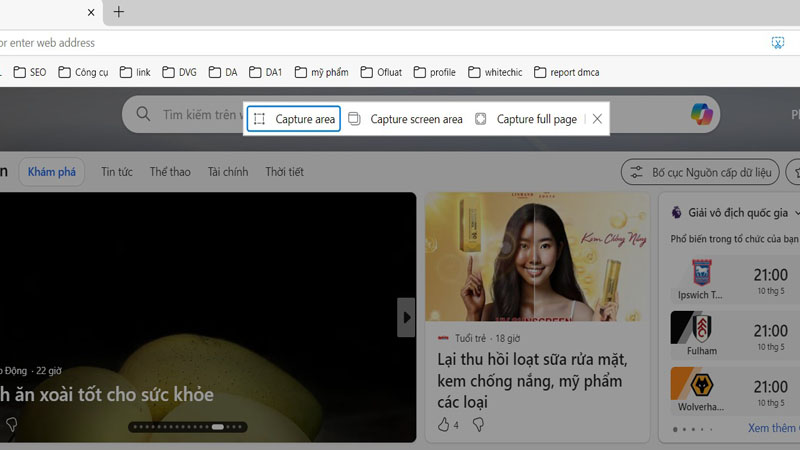Select the Capture area option
Screen dimensions: 800x450
pos(294,119)
